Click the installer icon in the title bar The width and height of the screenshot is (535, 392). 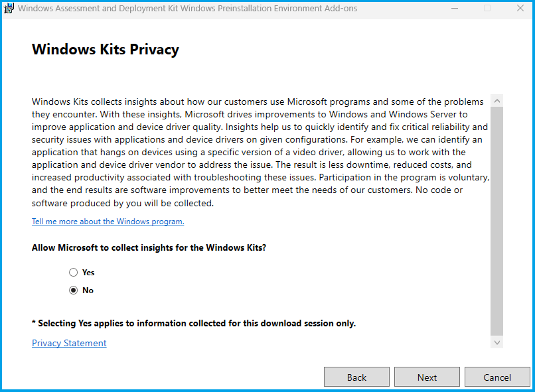(9, 9)
